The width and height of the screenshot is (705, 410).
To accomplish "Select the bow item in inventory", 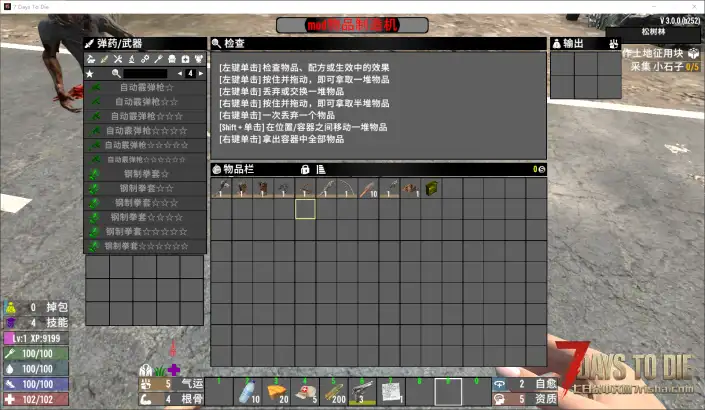I will [x=348, y=188].
